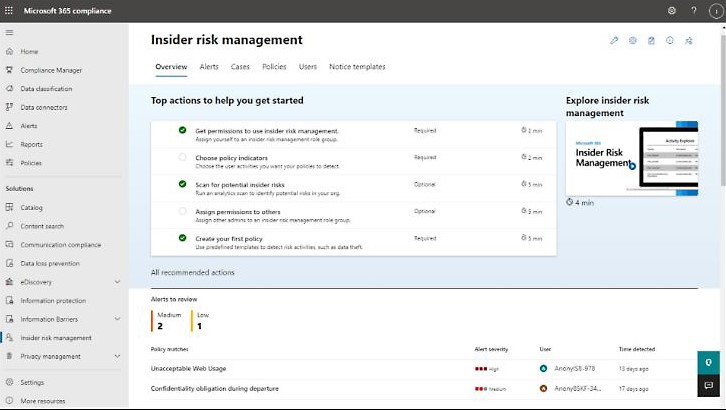The height and width of the screenshot is (410, 726).
Task: Open Settings in the sidebar
Action: 32,383
